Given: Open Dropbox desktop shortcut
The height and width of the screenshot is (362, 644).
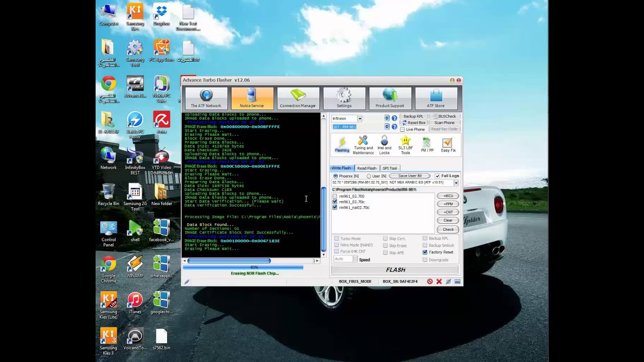Looking at the screenshot, I should (161, 15).
